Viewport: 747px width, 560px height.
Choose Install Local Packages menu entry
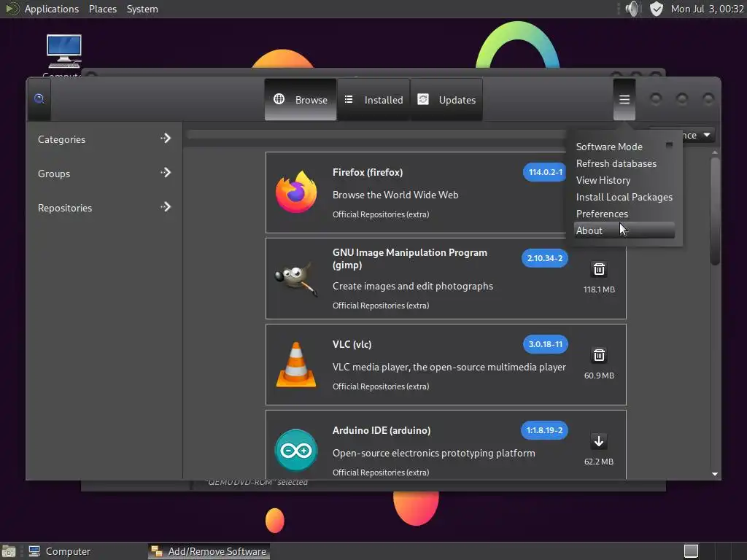tap(624, 197)
